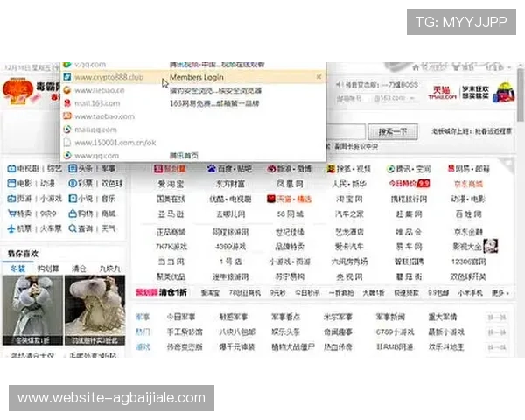Remove the crypto888 suggestion with the X
This screenshot has height=420, width=525.
[x=318, y=77]
